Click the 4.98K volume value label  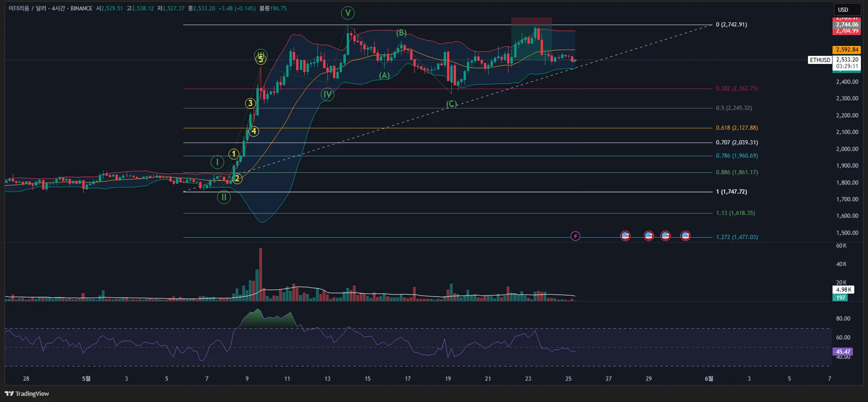coord(843,290)
